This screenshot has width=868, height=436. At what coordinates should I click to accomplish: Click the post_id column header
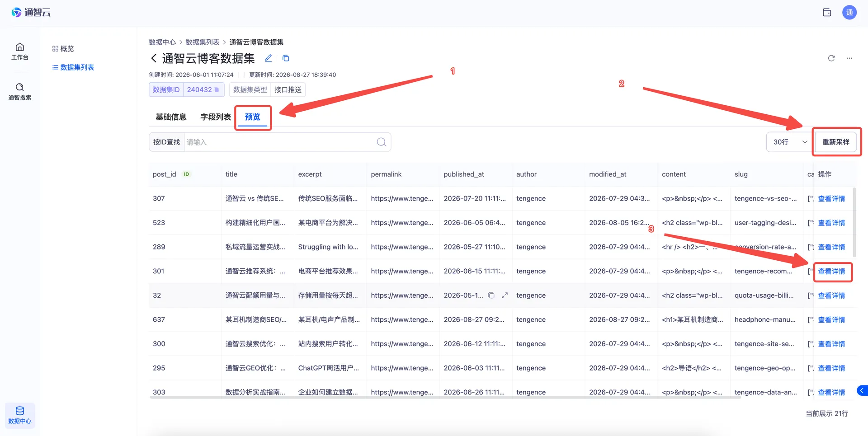pyautogui.click(x=164, y=174)
